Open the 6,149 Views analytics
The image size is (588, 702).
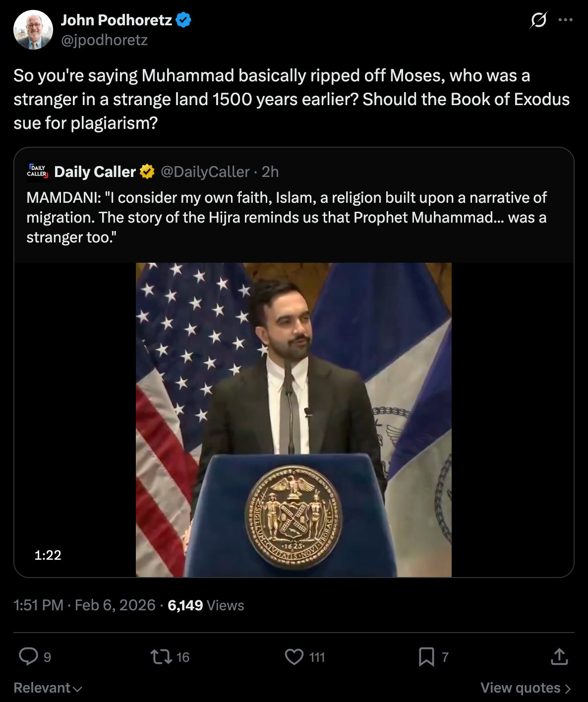click(206, 605)
